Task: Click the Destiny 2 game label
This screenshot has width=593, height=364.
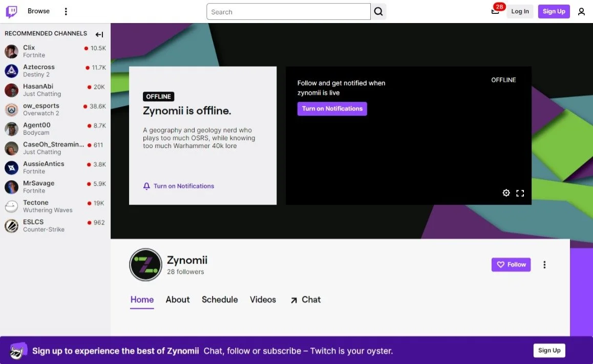Action: 36,74
